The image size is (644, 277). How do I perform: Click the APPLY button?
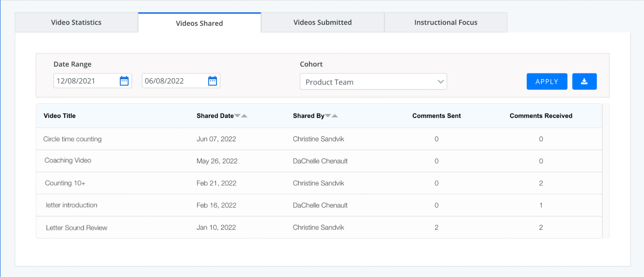(x=547, y=82)
